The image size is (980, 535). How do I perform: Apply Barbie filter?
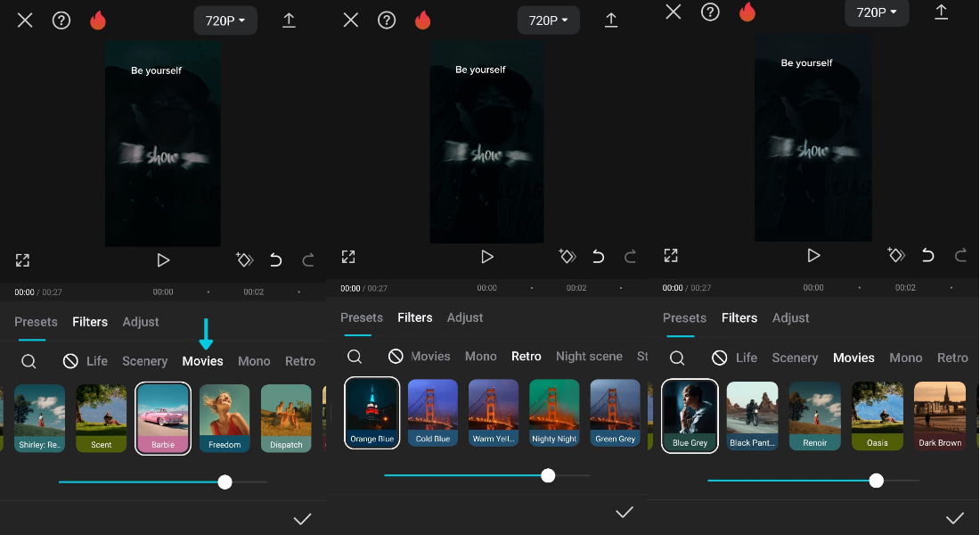pyautogui.click(x=163, y=418)
